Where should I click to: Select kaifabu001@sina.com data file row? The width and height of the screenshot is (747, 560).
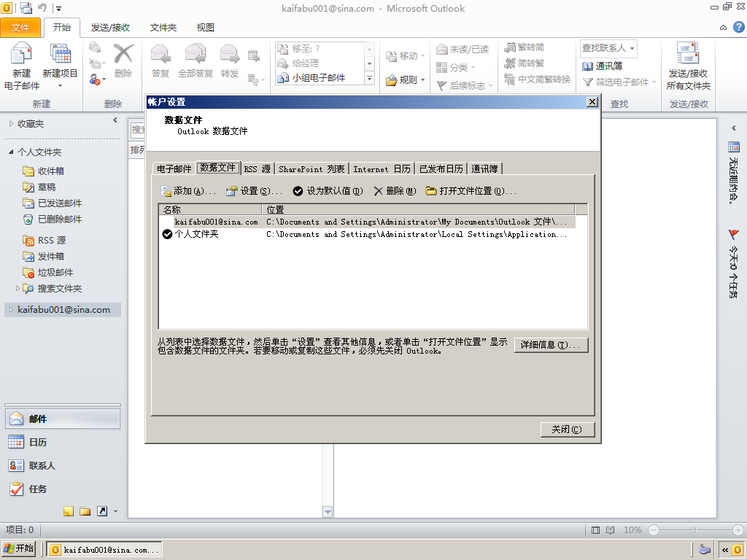pos(367,222)
